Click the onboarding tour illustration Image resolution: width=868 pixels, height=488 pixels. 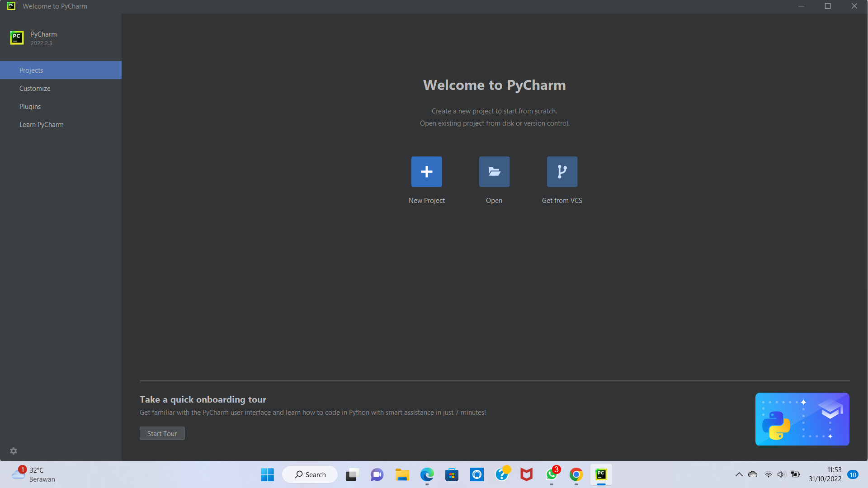[802, 419]
